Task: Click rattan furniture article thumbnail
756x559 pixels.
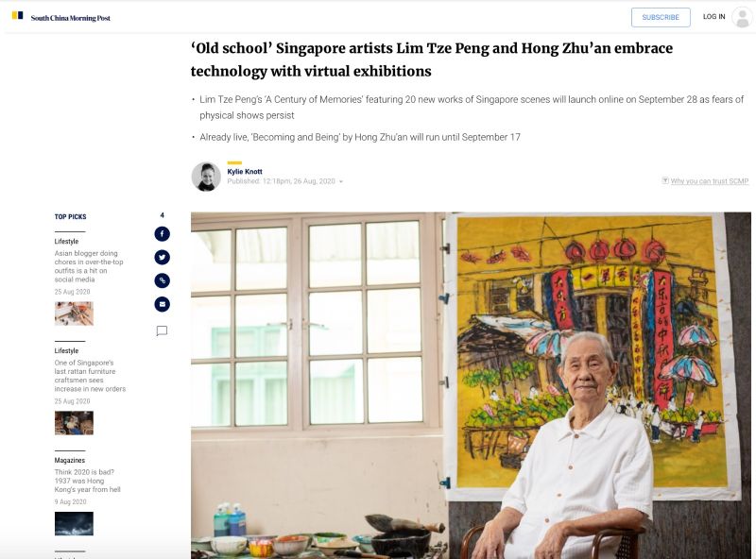Action: (x=74, y=423)
